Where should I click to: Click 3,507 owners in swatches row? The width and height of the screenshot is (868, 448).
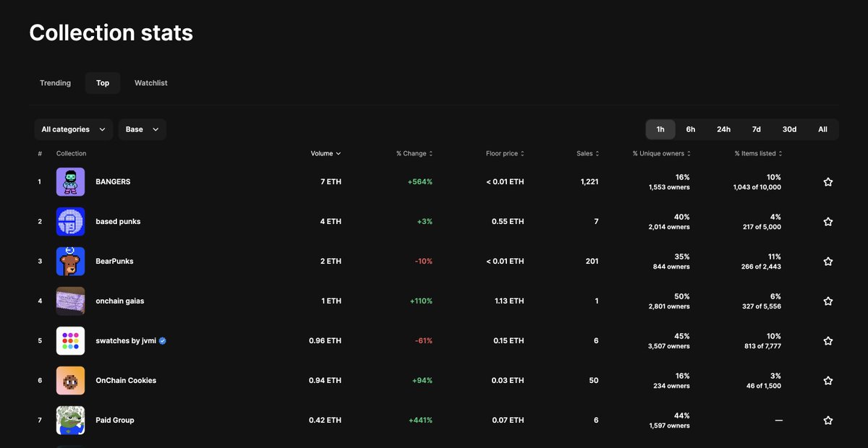pos(669,346)
